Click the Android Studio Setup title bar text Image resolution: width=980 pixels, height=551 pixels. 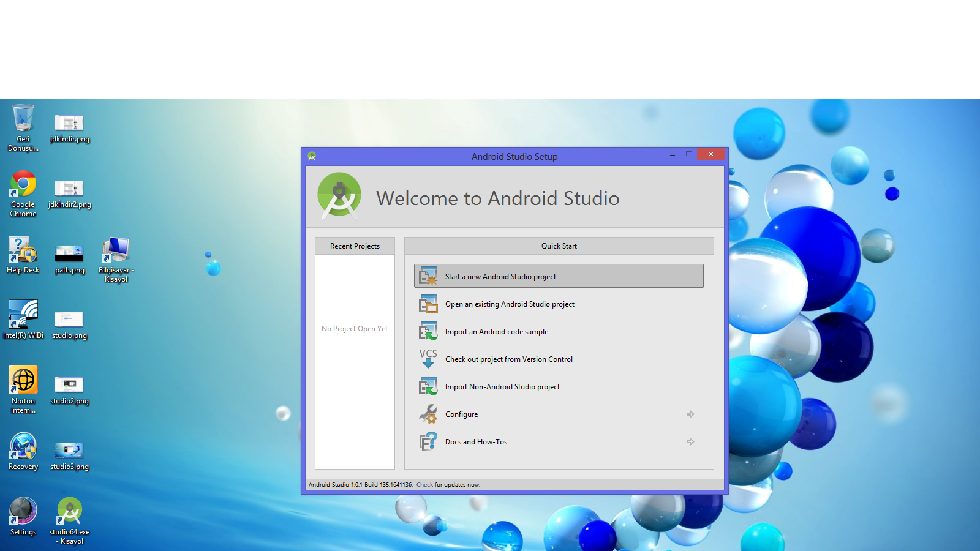(x=514, y=157)
